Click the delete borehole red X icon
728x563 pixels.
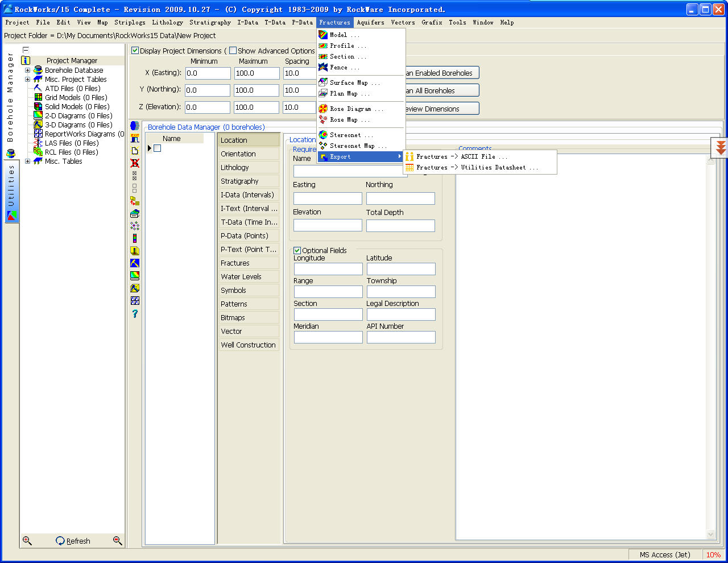coord(135,163)
